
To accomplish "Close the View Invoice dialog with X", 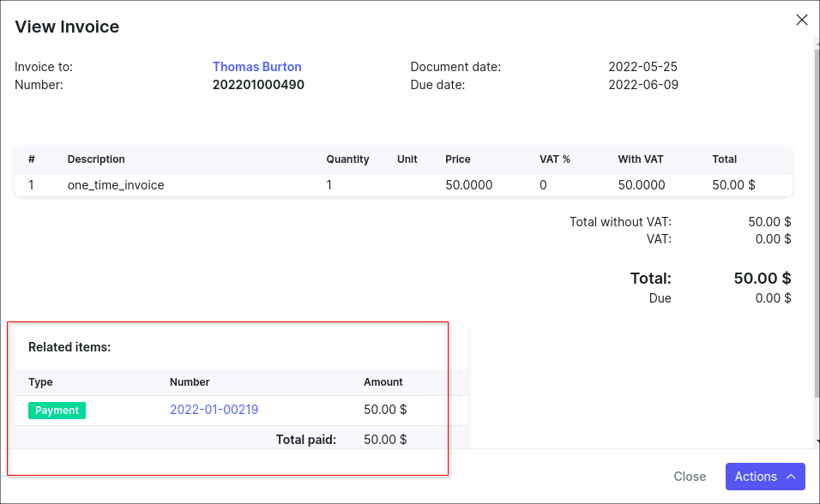I will click(802, 20).
